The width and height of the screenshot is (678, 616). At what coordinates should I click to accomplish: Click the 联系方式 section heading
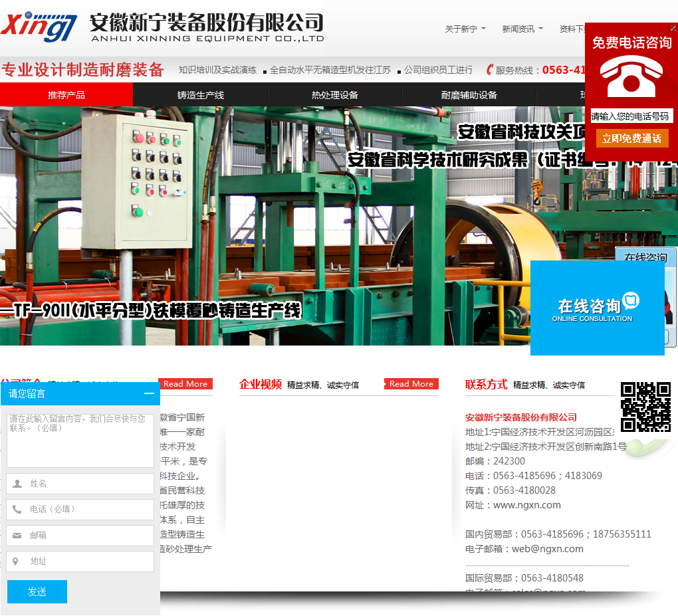[486, 384]
